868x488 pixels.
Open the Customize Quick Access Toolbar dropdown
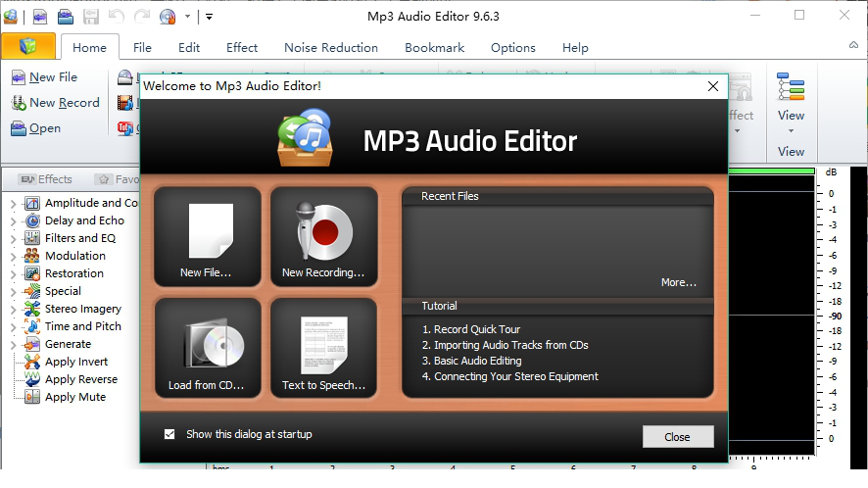click(210, 17)
